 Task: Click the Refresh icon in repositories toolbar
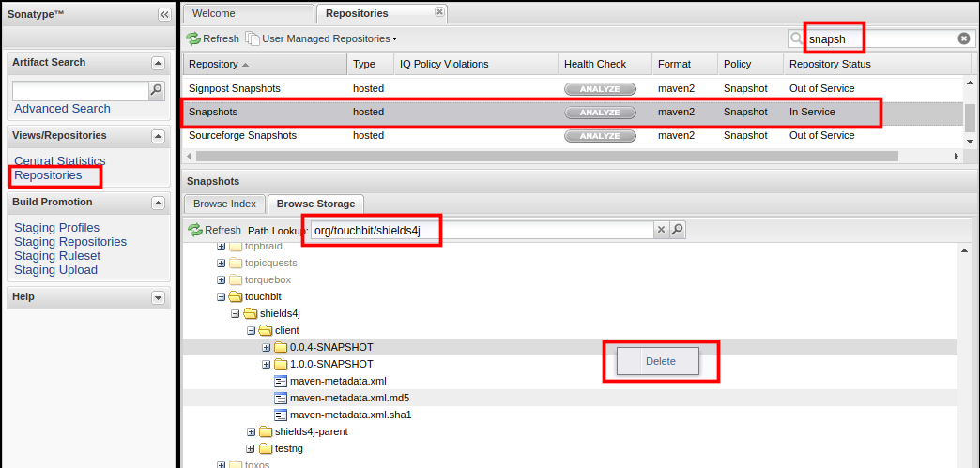(193, 38)
